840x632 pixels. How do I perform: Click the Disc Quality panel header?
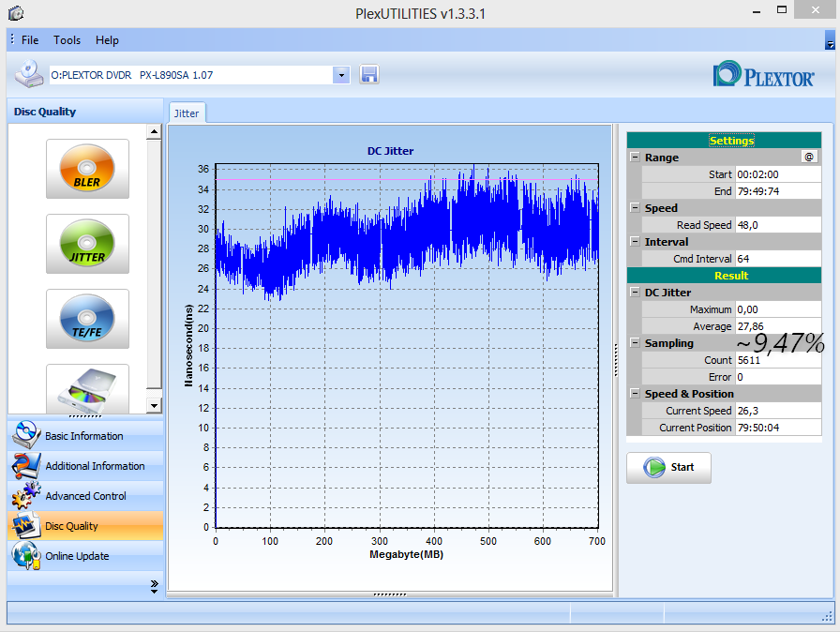(x=85, y=112)
